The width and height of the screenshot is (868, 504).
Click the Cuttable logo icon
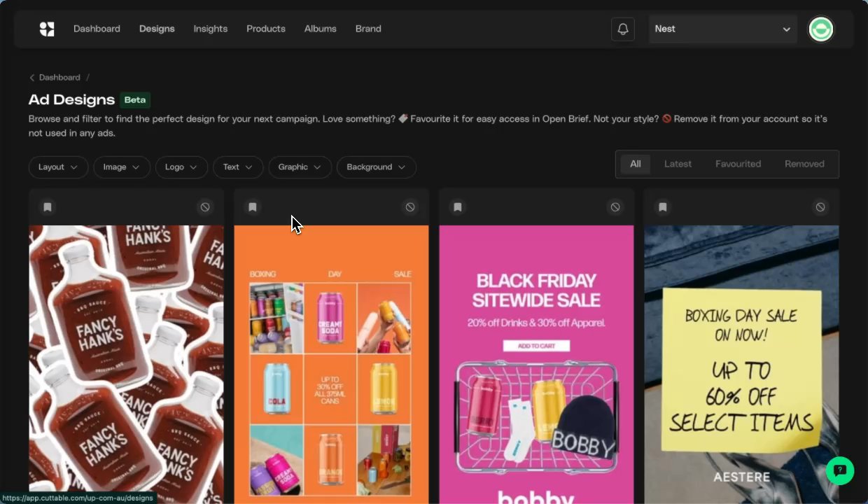click(x=47, y=29)
